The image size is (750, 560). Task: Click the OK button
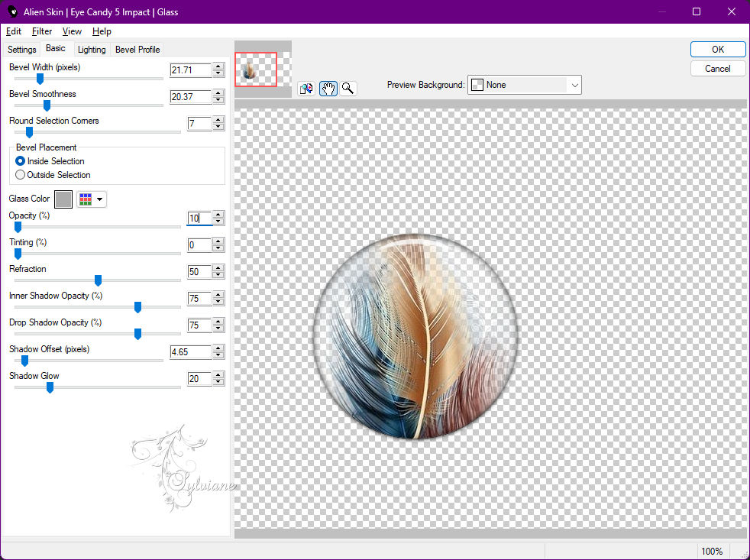(x=717, y=50)
